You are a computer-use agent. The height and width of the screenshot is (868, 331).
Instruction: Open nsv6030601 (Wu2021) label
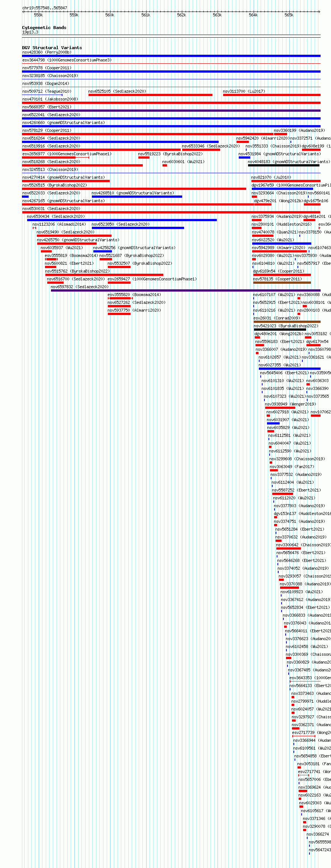184,162
